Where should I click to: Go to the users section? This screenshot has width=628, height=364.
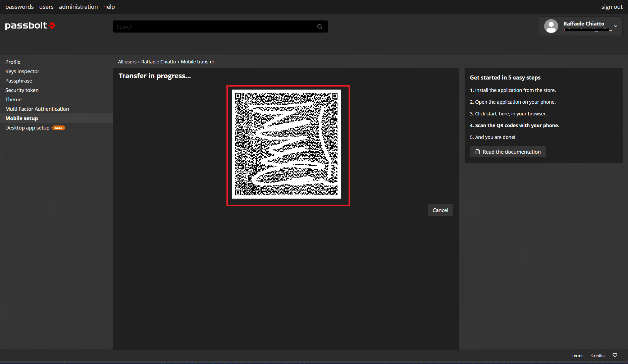point(46,7)
